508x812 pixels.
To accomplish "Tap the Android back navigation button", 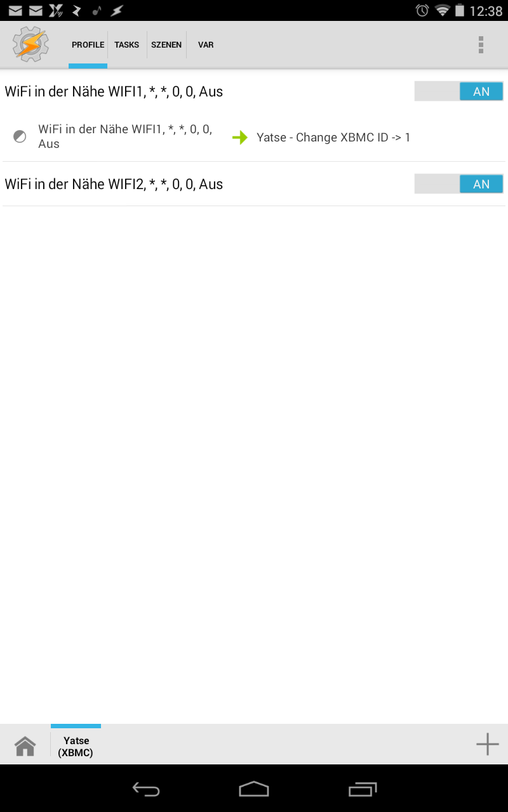I will coord(146,789).
